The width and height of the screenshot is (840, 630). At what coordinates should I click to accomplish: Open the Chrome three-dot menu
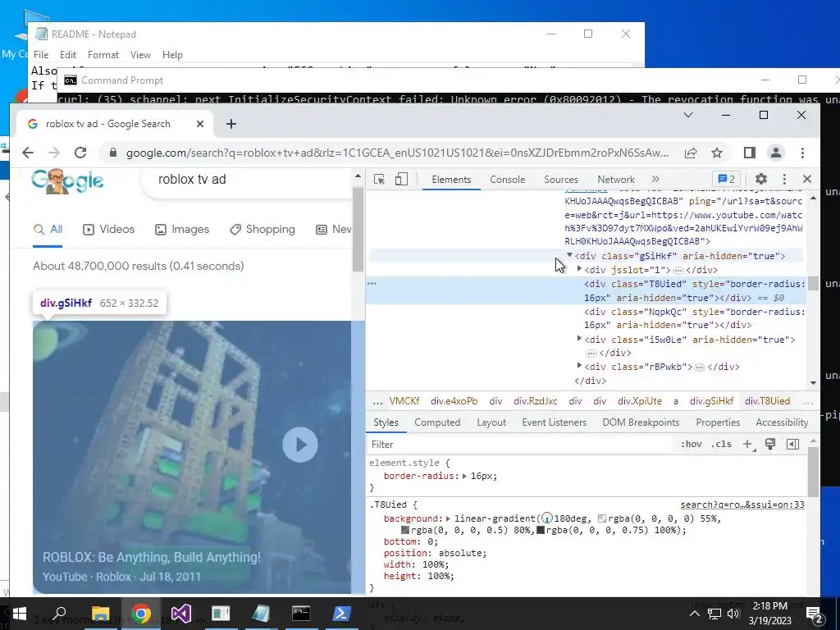tap(802, 153)
